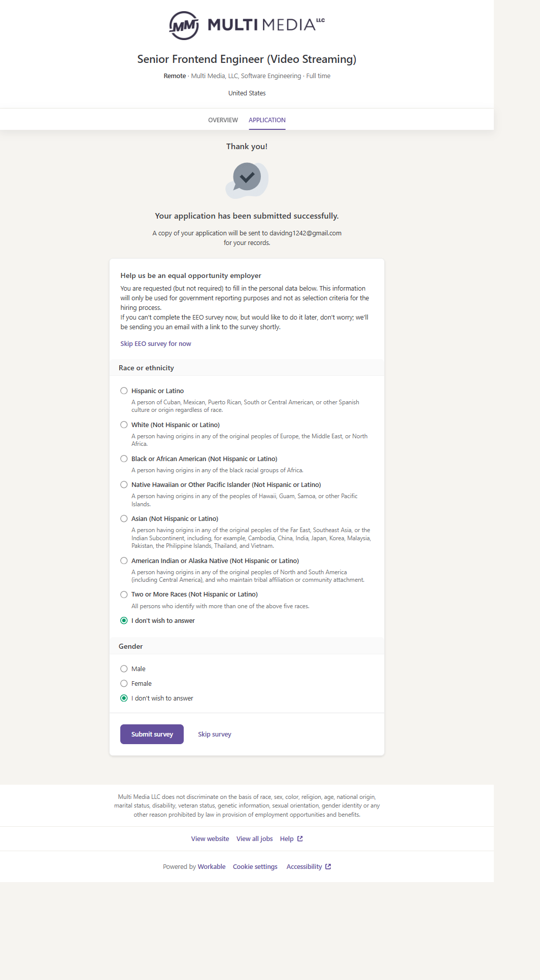Choose American Indian or Alaska Native

[124, 561]
